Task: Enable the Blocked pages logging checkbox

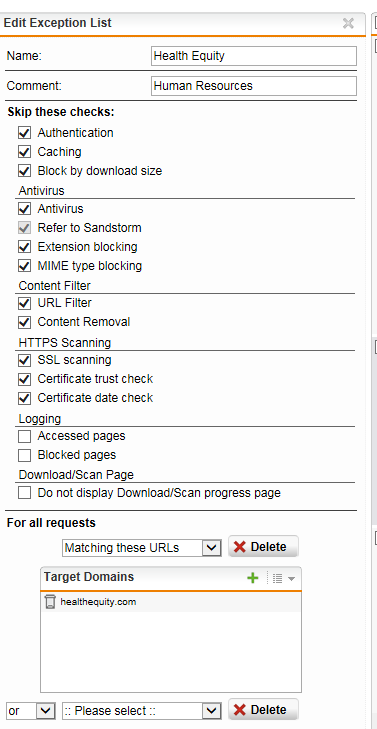Action: coord(25,455)
